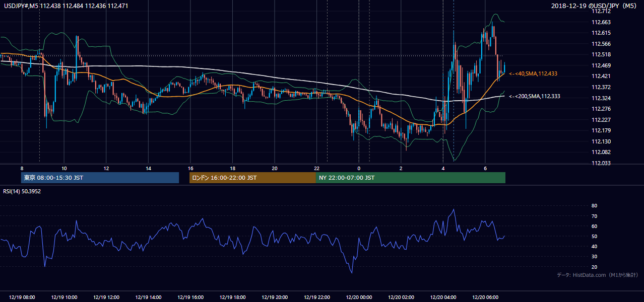The image size is (644, 302).
Task: Click the 12/20 02:00 time axis label
Action: tap(401, 297)
